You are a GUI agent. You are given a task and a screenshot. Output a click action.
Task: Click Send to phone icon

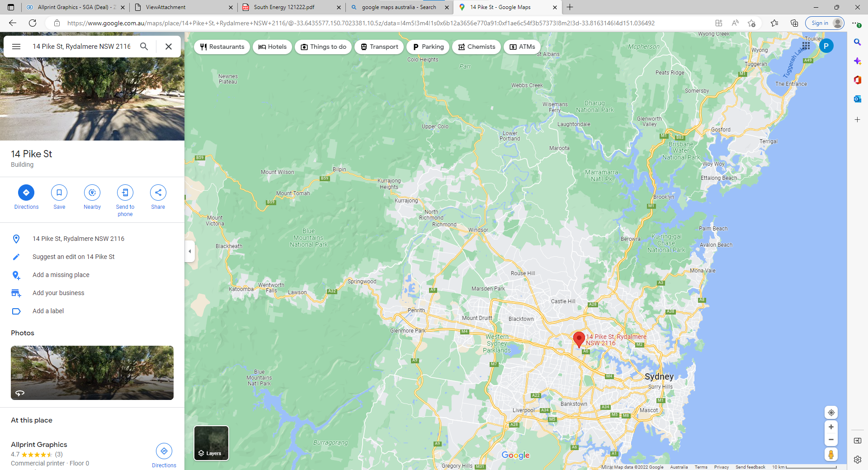[125, 193]
